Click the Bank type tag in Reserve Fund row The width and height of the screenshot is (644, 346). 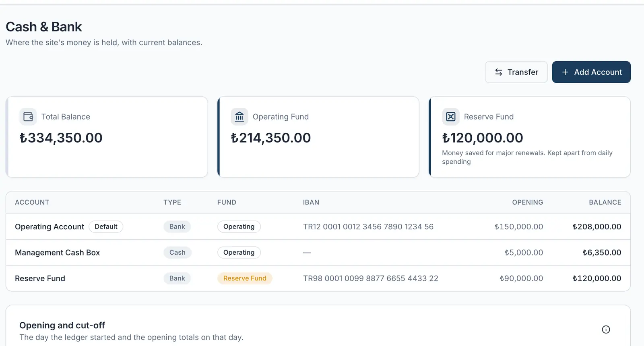coord(177,278)
